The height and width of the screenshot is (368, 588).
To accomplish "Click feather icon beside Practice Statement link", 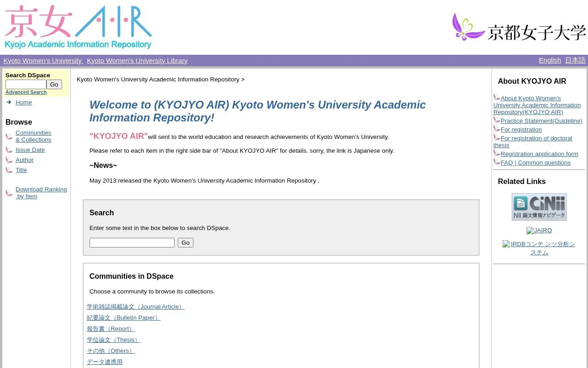I will point(497,120).
